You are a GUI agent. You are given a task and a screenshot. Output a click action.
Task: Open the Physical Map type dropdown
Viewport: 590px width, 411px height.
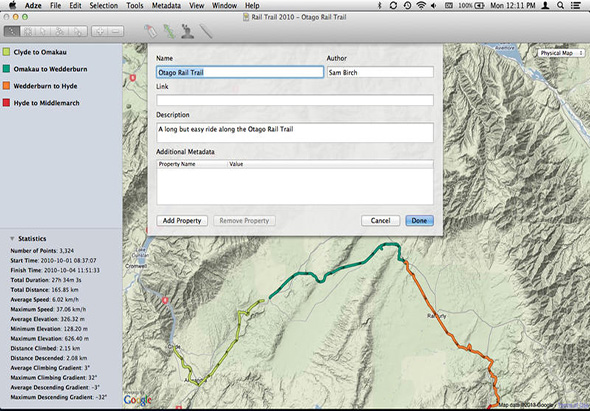[561, 53]
